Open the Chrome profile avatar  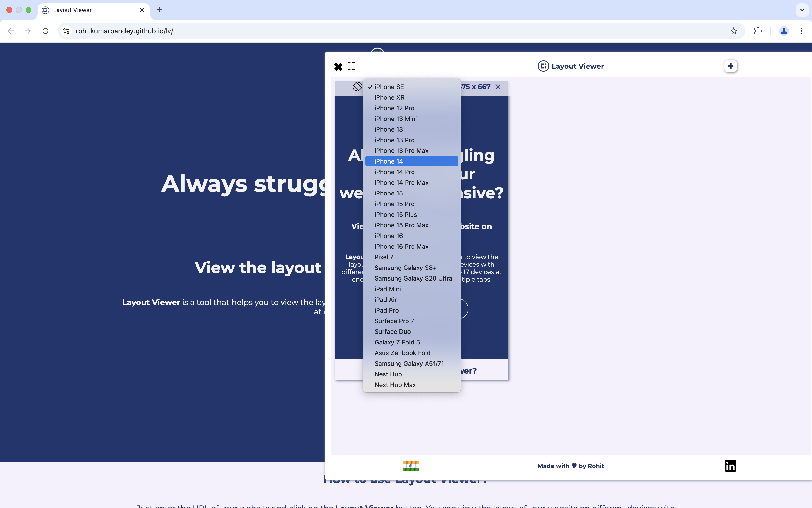click(784, 31)
